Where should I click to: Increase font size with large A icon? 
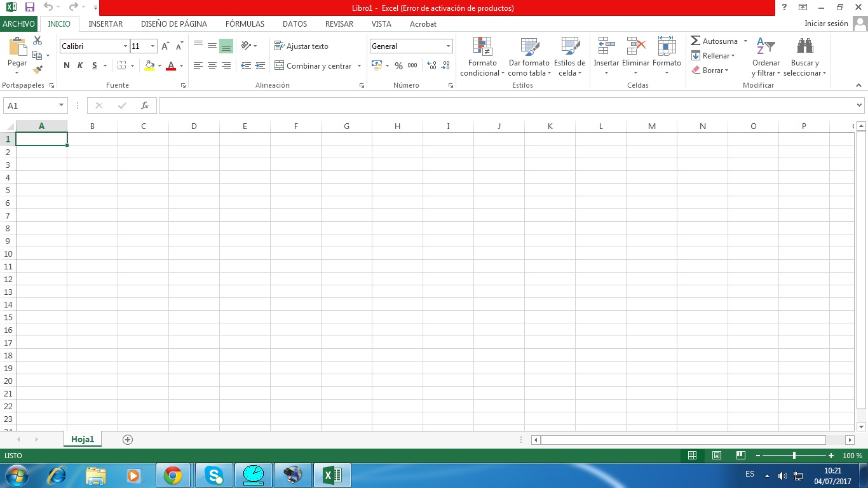(x=165, y=46)
